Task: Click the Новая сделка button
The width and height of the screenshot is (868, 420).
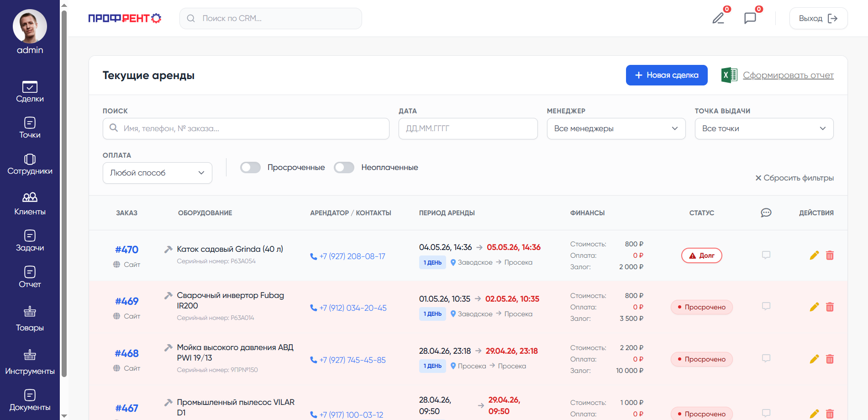Action: 667,75
